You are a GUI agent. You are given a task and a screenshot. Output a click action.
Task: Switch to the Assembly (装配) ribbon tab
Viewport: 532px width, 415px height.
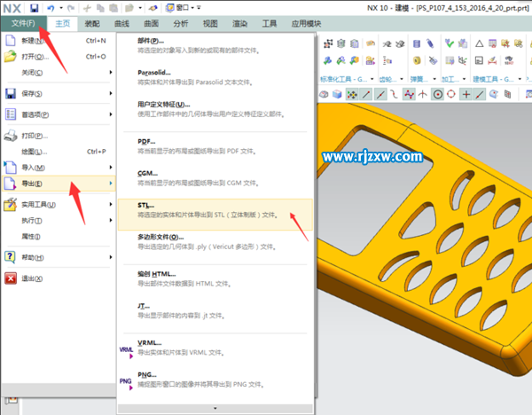point(92,23)
